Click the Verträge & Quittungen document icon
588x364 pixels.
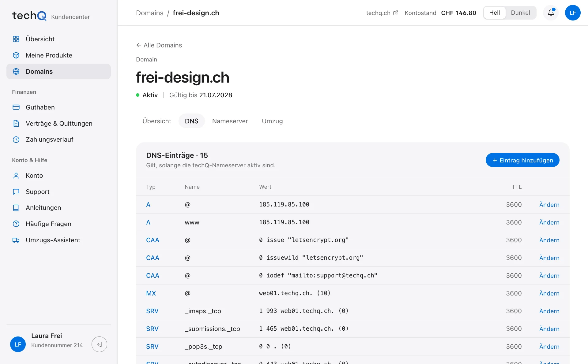click(16, 124)
